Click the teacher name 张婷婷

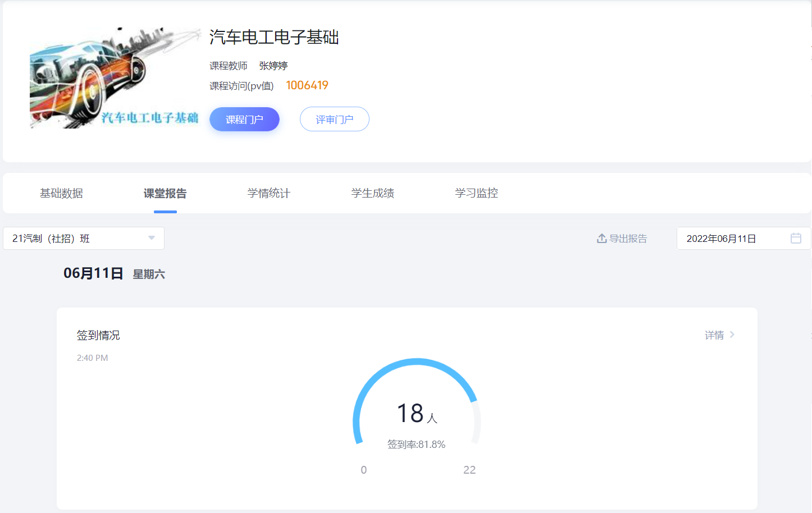pos(273,66)
